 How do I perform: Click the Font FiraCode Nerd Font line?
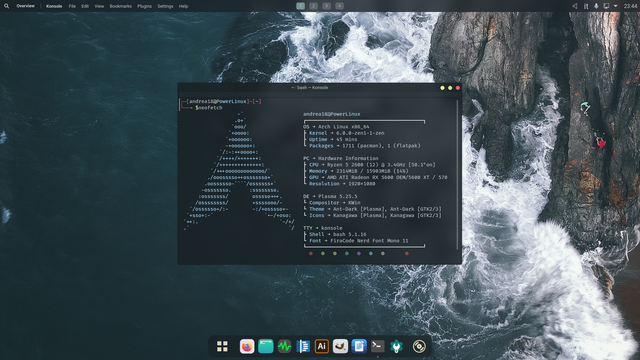tap(358, 241)
